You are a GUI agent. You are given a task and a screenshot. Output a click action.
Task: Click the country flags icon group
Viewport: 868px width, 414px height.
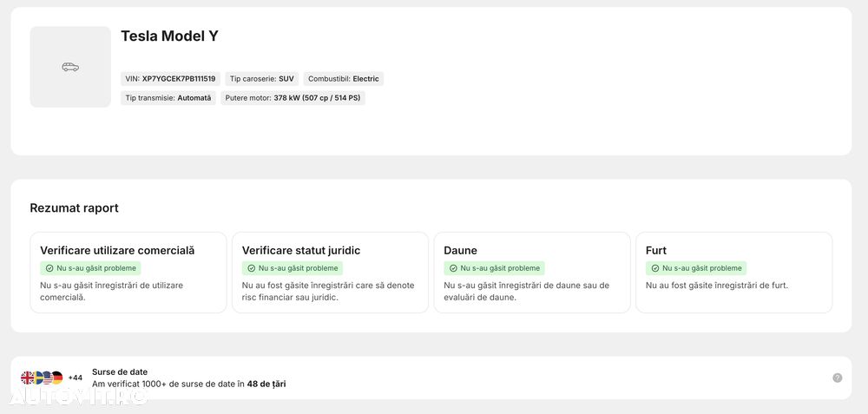42,378
